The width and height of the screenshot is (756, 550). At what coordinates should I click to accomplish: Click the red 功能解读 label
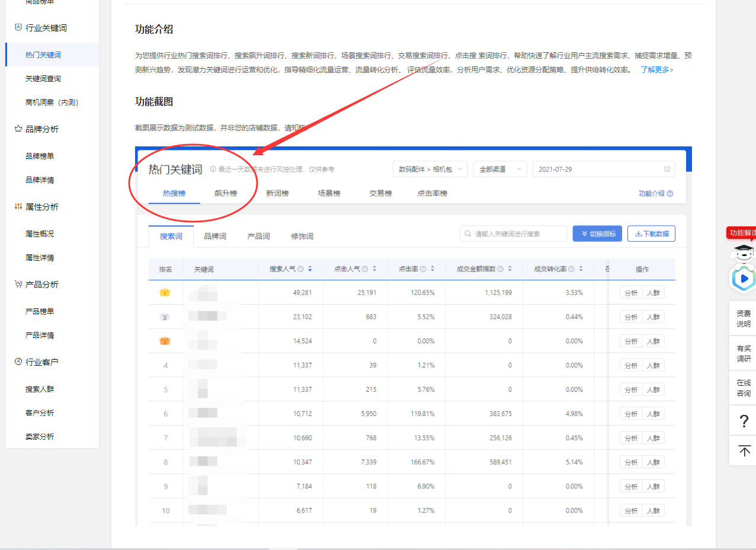pyautogui.click(x=741, y=233)
